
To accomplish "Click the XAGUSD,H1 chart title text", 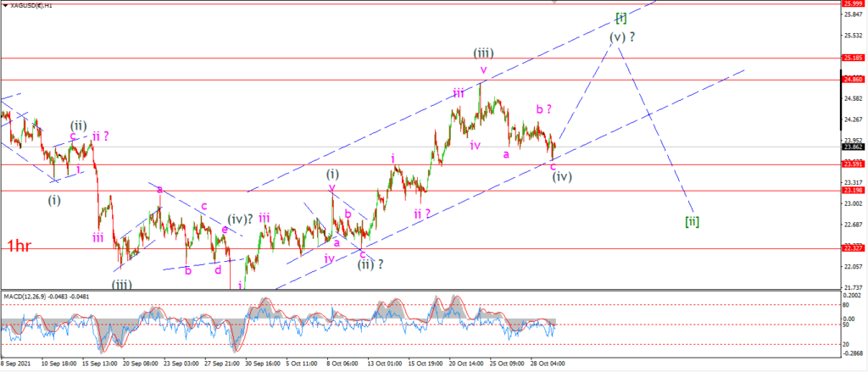I will [x=30, y=4].
